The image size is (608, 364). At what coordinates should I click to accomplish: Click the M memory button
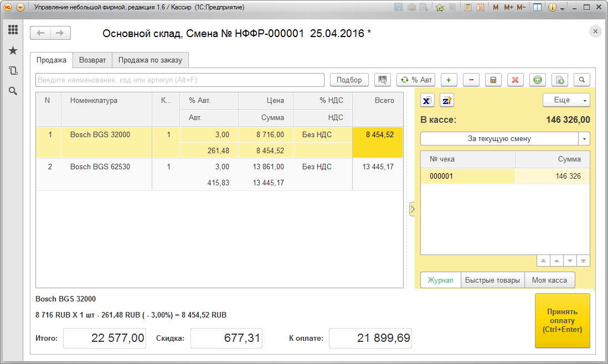tap(496, 7)
